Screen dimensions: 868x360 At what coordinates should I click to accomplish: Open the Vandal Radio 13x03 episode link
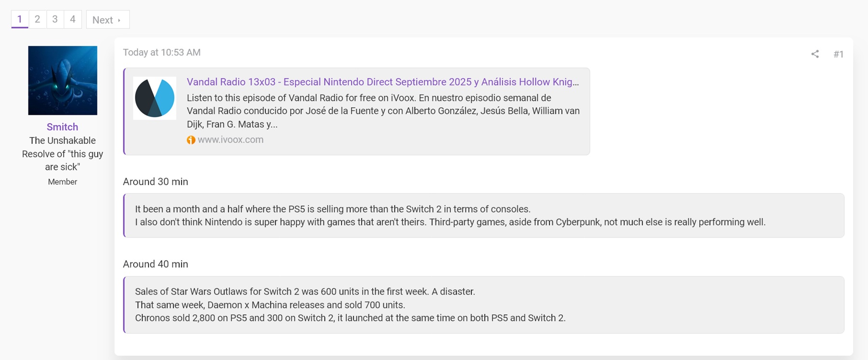(x=382, y=82)
